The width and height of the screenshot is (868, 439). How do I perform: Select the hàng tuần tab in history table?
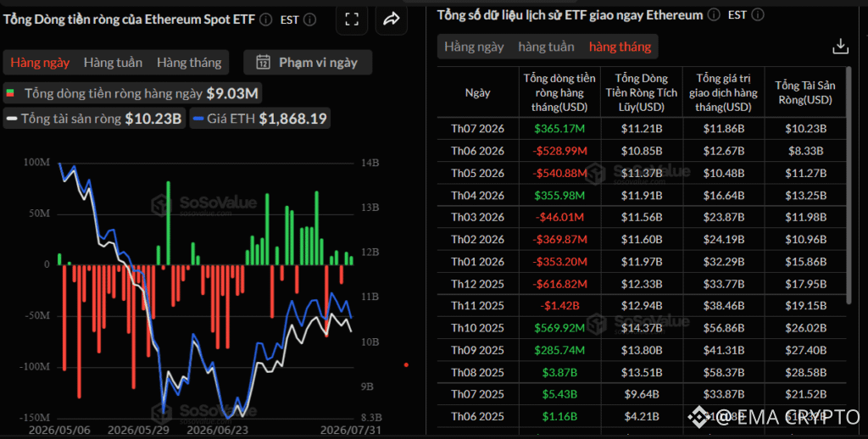pyautogui.click(x=546, y=47)
